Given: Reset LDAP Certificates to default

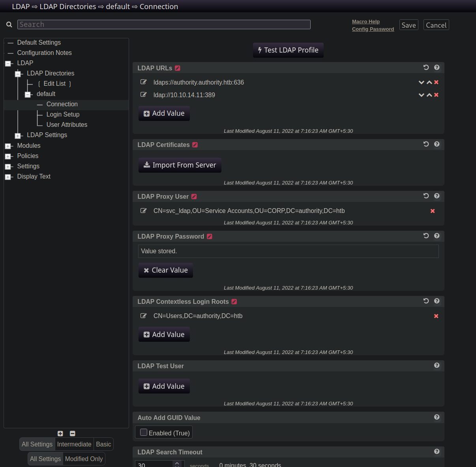Looking at the screenshot, I should tap(426, 144).
